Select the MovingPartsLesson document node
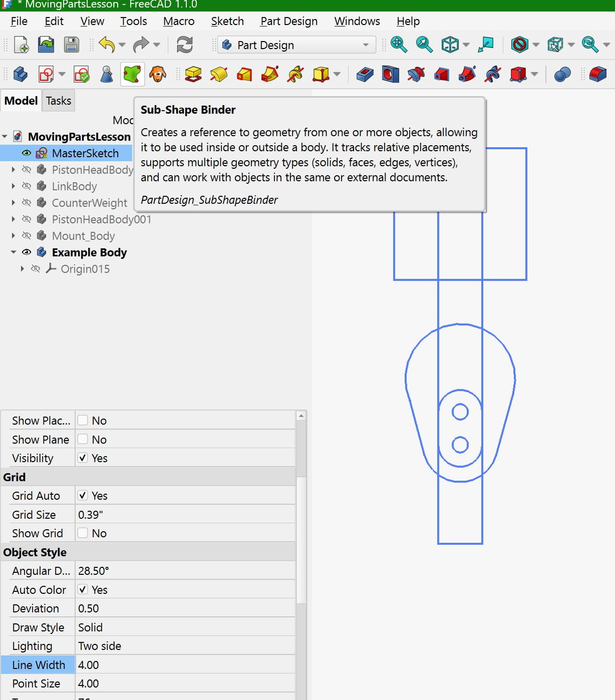 [79, 137]
